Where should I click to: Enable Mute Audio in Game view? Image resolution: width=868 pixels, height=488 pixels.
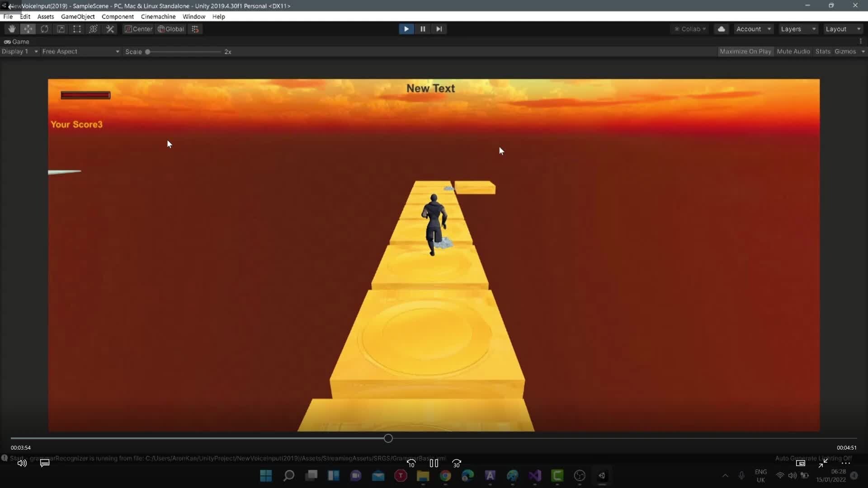click(793, 51)
